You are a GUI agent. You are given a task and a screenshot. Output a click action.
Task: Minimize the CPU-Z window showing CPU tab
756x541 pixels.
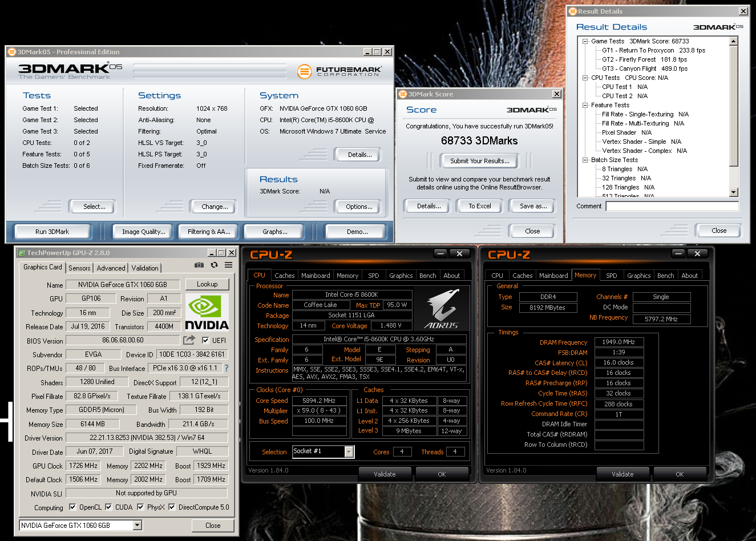pos(440,253)
